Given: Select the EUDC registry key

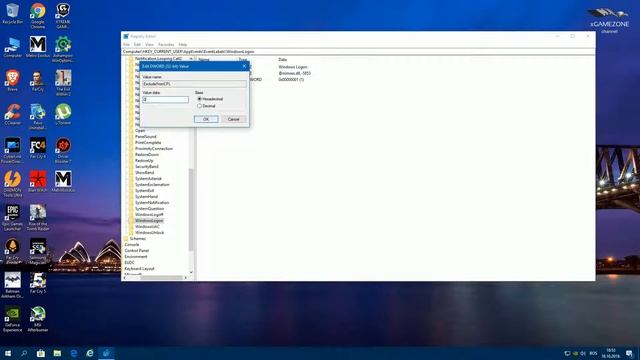Looking at the screenshot, I should pyautogui.click(x=129, y=262).
